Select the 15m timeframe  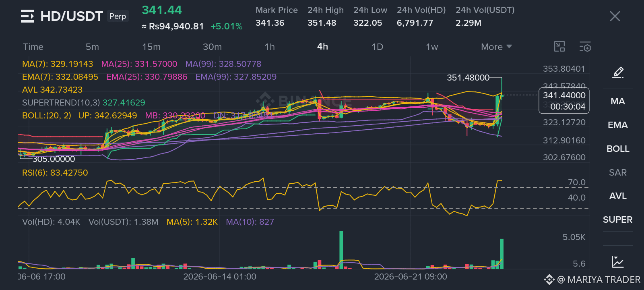(151, 47)
